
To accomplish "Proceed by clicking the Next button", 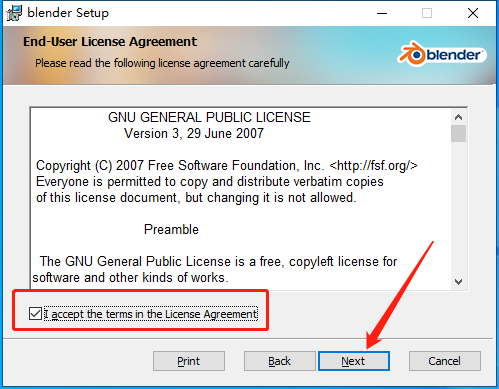I will point(354,361).
